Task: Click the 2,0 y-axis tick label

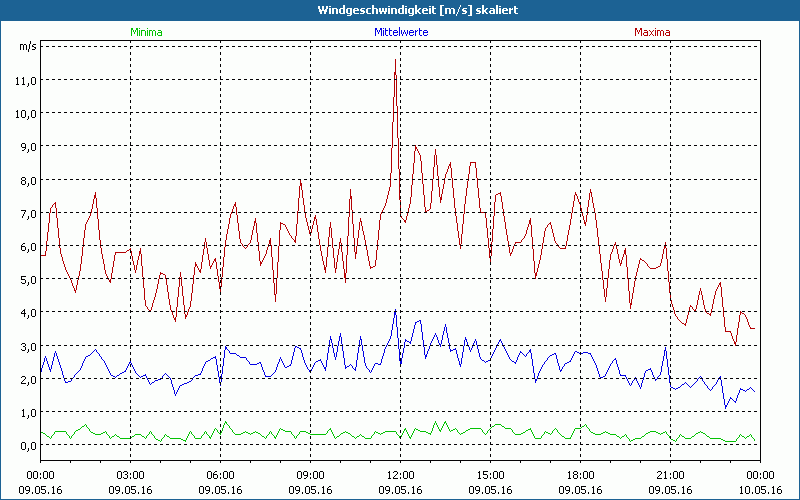Action: [x=28, y=379]
